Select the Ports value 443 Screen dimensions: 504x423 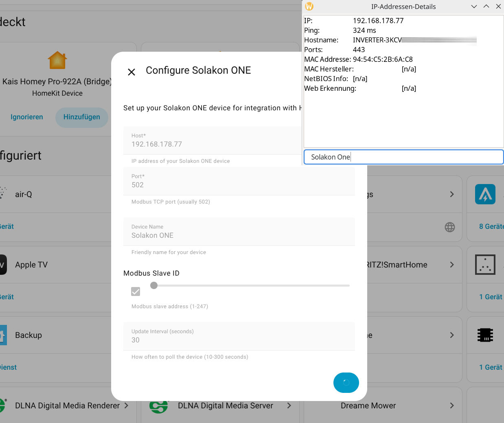pos(359,50)
